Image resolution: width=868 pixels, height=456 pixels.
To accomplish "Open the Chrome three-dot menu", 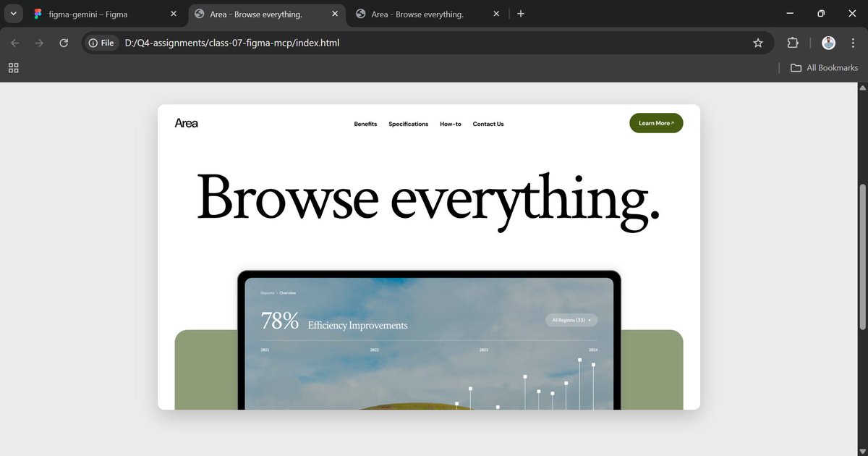I will click(x=854, y=43).
